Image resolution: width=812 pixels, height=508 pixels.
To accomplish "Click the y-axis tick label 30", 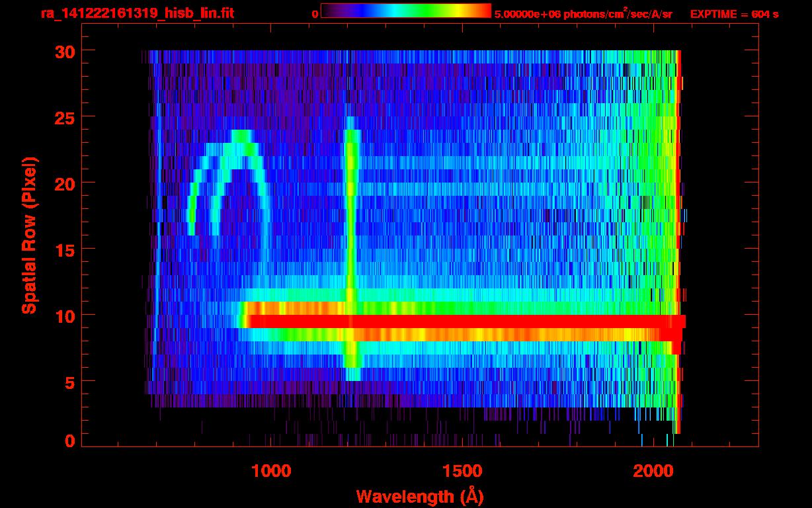I will click(x=64, y=51).
